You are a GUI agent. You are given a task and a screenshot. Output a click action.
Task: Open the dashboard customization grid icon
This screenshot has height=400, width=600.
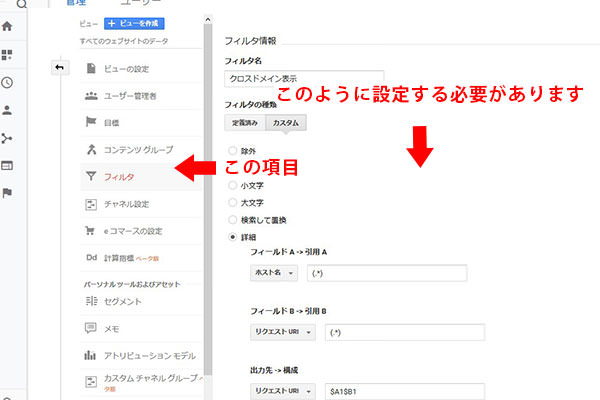click(x=9, y=56)
